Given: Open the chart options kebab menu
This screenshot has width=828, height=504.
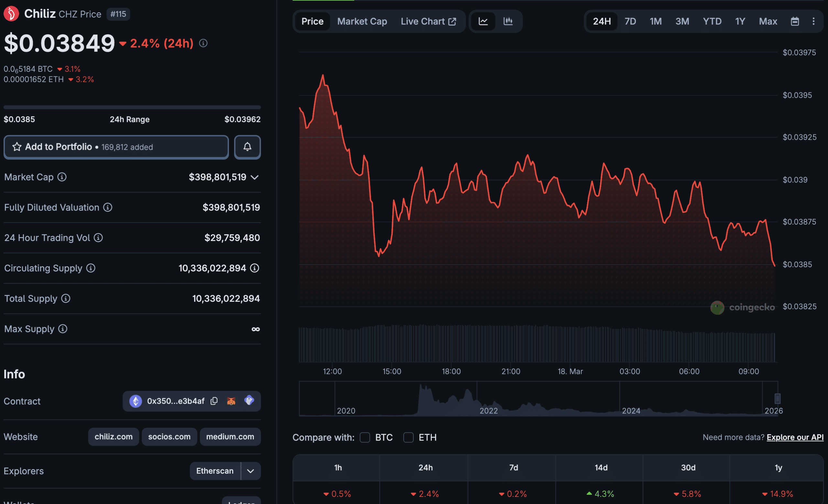Looking at the screenshot, I should tap(814, 21).
